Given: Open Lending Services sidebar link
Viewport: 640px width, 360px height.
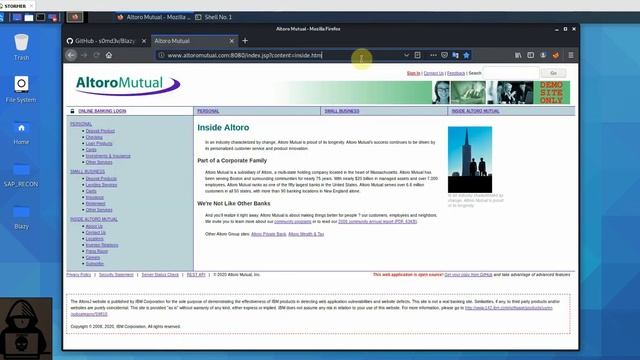Looking at the screenshot, I should pyautogui.click(x=101, y=185).
